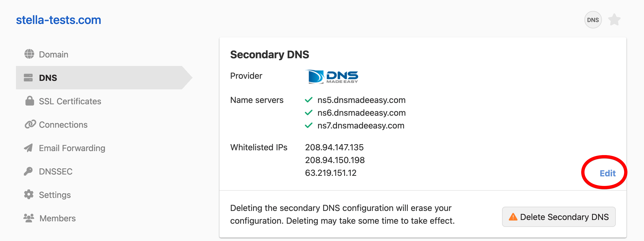Click the padlock icon for SSL Certificates
Screen dimensions: 644x241
(30, 101)
